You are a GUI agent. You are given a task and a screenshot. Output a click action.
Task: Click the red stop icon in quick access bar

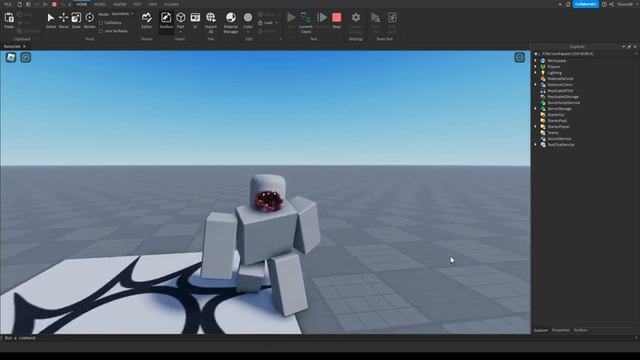54,4
